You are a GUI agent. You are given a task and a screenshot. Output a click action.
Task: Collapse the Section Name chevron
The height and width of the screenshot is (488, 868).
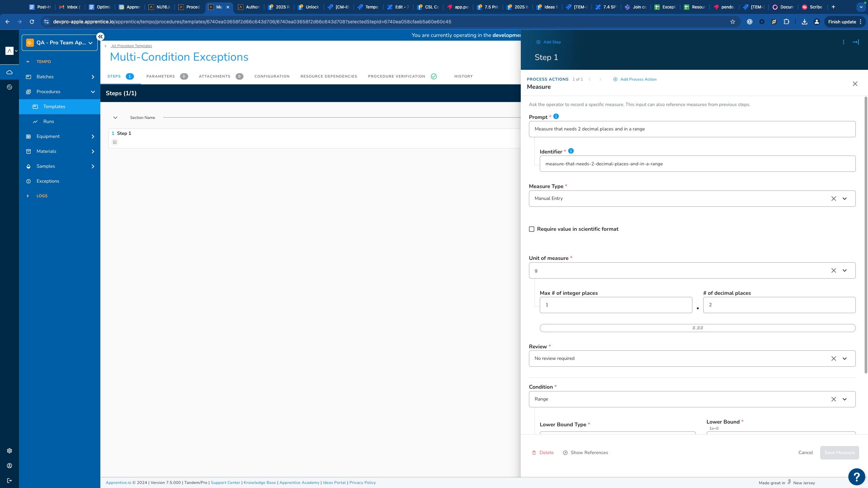pyautogui.click(x=115, y=118)
